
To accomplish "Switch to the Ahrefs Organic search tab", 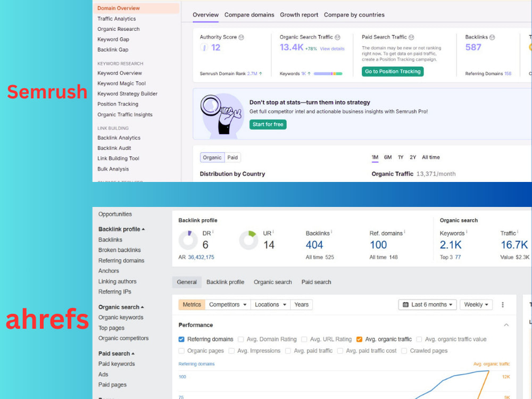I will [273, 282].
